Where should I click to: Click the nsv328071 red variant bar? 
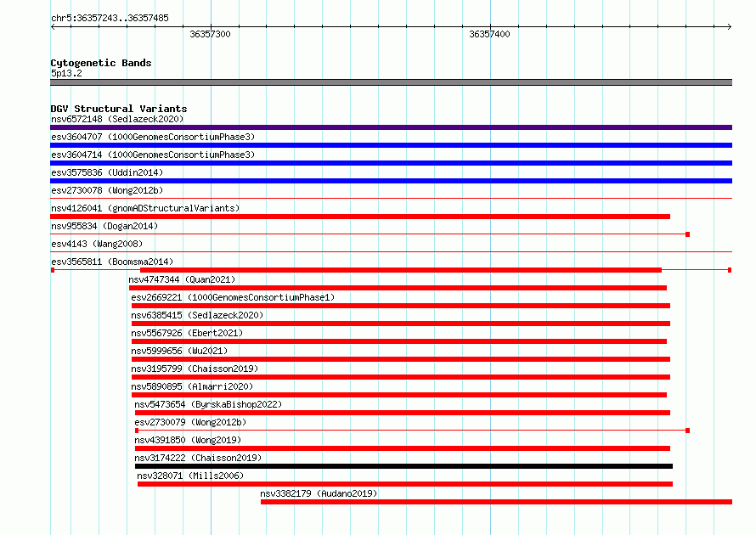(405, 484)
